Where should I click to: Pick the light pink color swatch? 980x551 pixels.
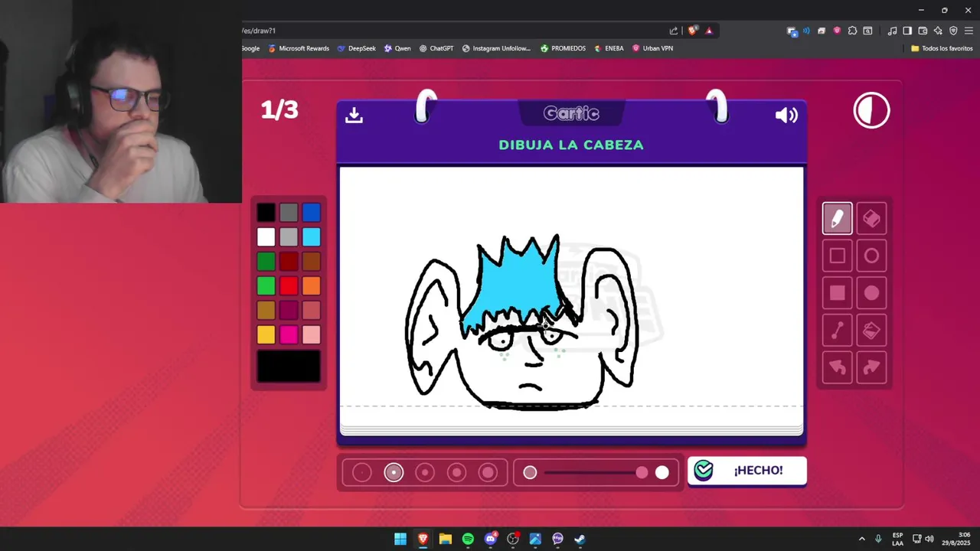point(311,334)
